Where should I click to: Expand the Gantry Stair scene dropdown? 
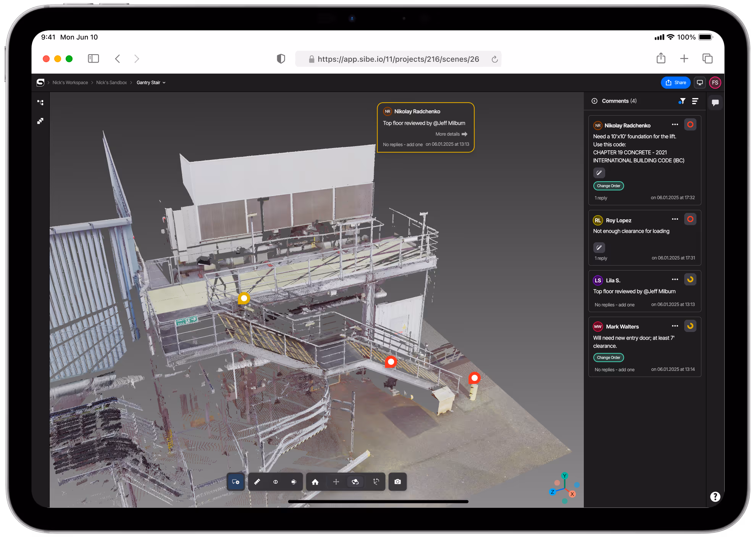(x=151, y=82)
